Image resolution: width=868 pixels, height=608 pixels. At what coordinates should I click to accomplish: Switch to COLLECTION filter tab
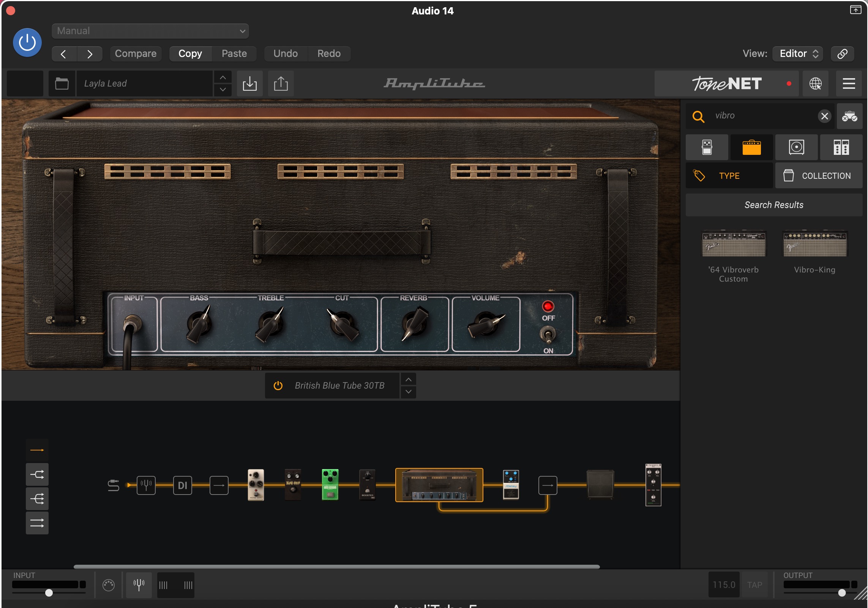pyautogui.click(x=819, y=176)
